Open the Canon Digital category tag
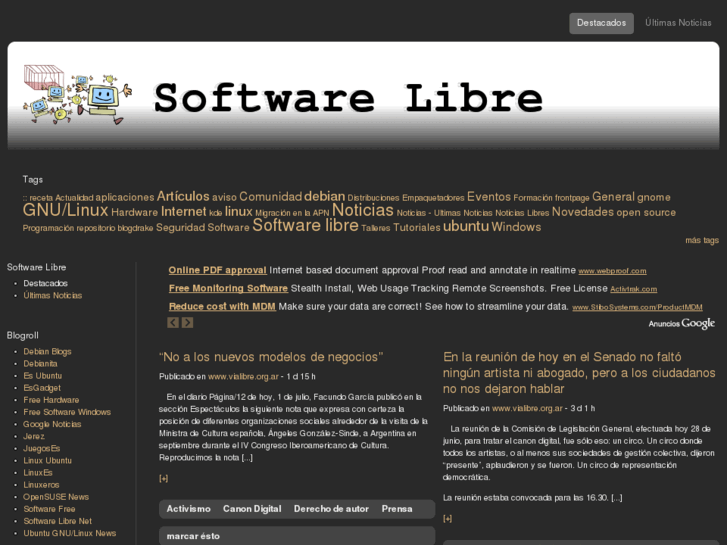The image size is (727, 545). [252, 509]
